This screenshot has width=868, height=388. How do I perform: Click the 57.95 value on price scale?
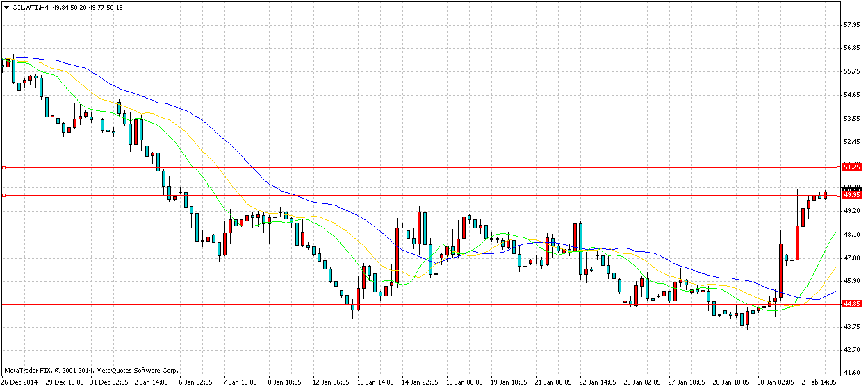[x=853, y=25]
